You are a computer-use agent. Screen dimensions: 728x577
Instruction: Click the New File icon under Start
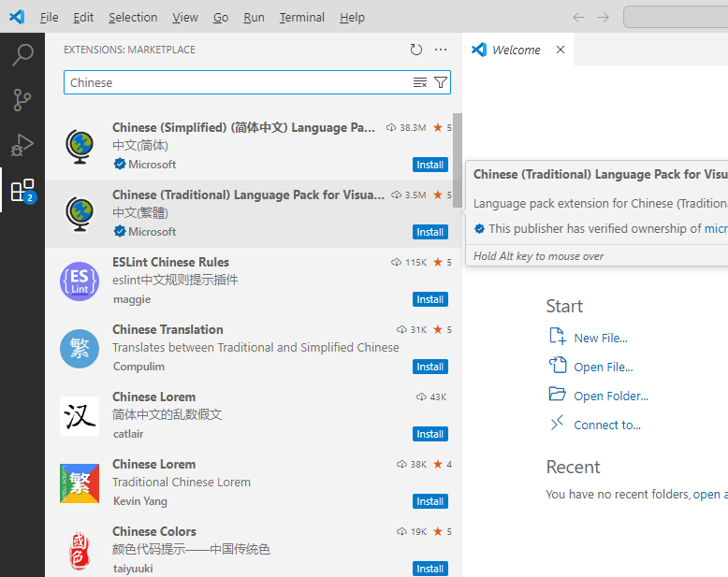[x=557, y=336]
